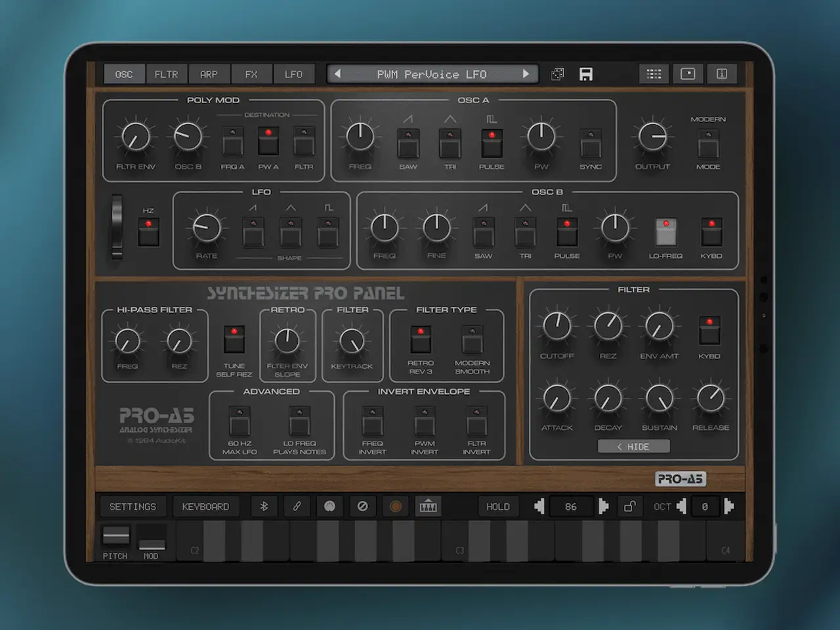The width and height of the screenshot is (840, 630).
Task: Click the Poly Mod FLTR ENV knob
Action: pos(136,137)
